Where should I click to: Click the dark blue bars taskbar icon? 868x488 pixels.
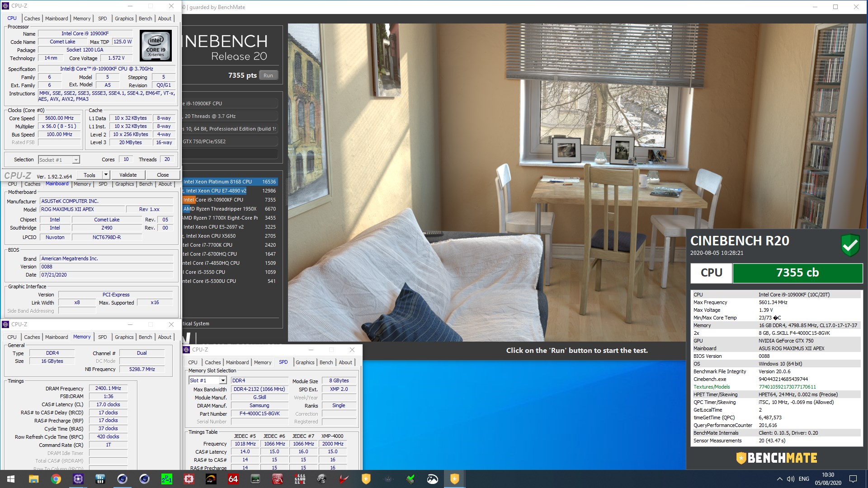pos(100,479)
